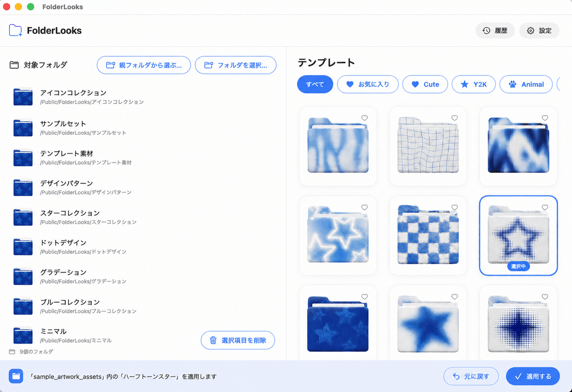The height and width of the screenshot is (392, 572).
Task: Click the blue folder icon in status bar
Action: tap(16, 376)
